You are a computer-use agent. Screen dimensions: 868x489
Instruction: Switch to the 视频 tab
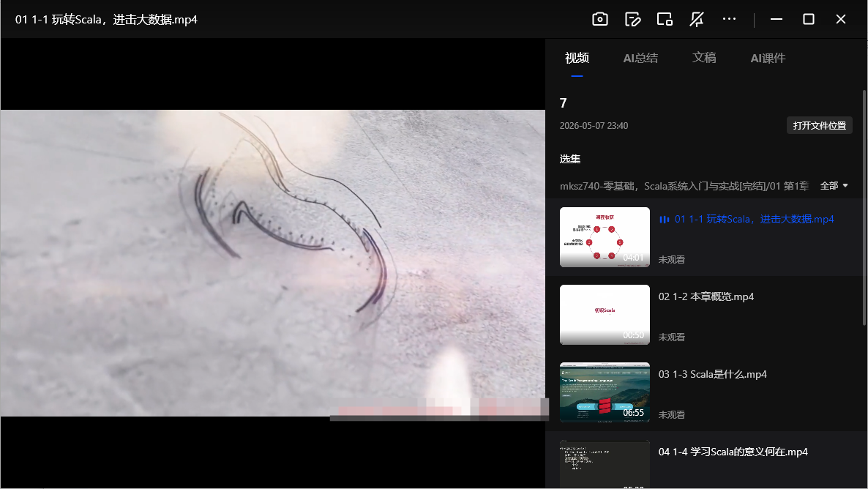[x=577, y=58]
